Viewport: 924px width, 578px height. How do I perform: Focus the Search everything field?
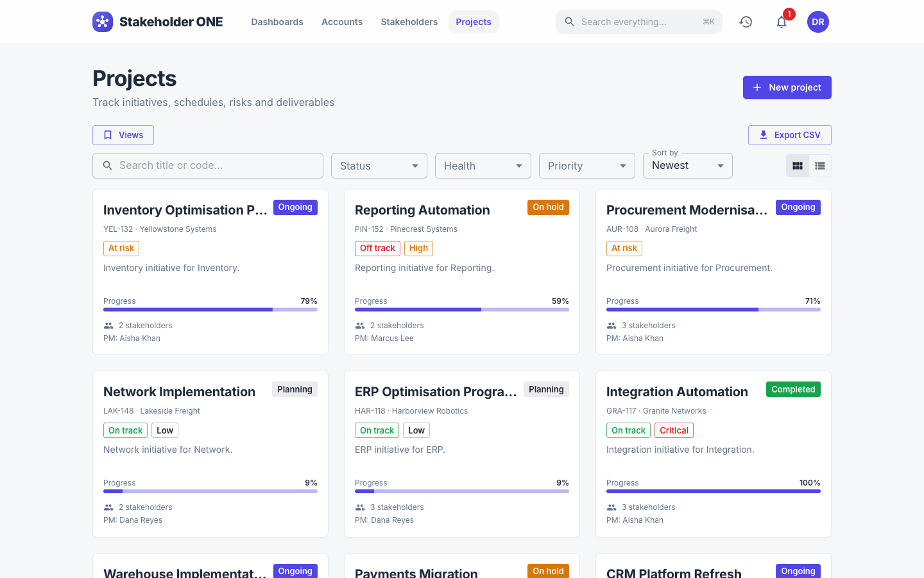click(639, 22)
